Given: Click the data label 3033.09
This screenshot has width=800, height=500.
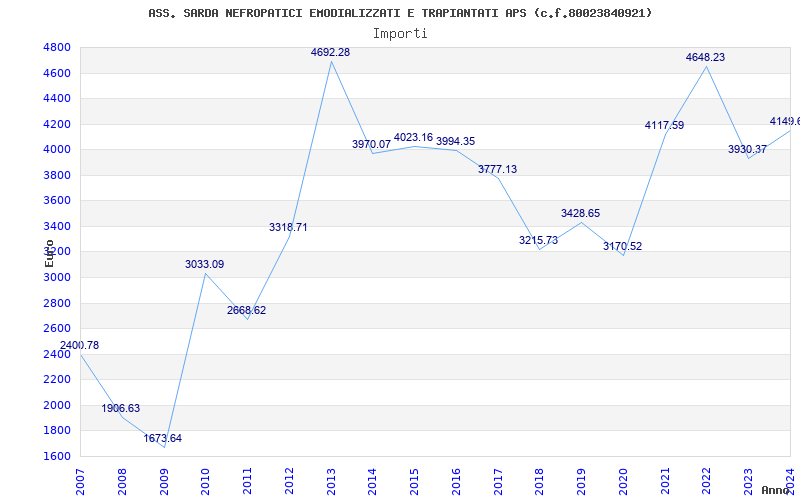Looking at the screenshot, I should [x=205, y=265].
